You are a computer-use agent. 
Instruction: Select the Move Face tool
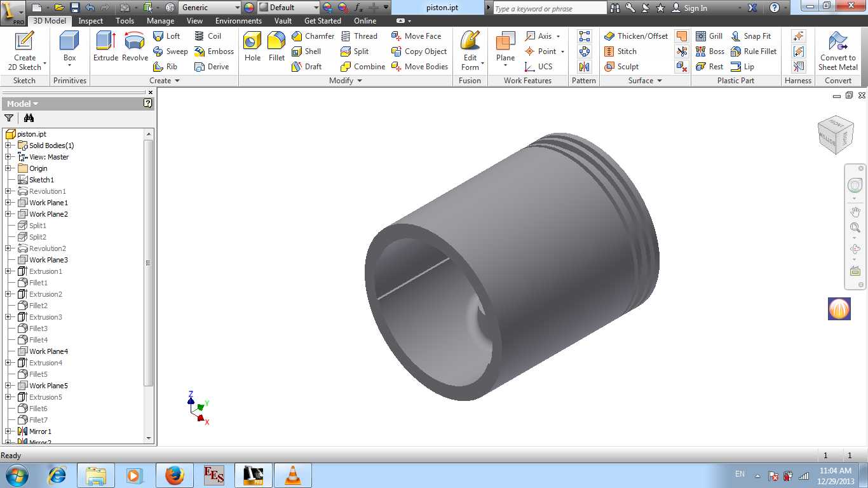416,36
